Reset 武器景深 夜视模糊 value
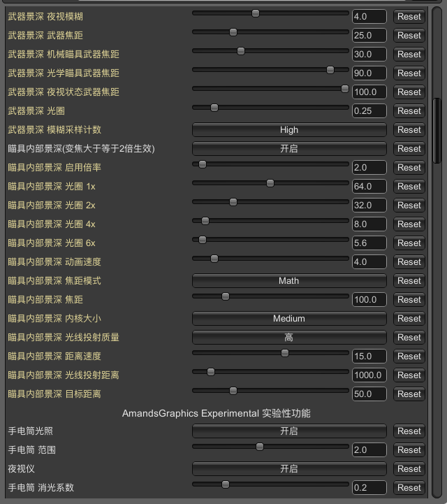 pos(409,17)
